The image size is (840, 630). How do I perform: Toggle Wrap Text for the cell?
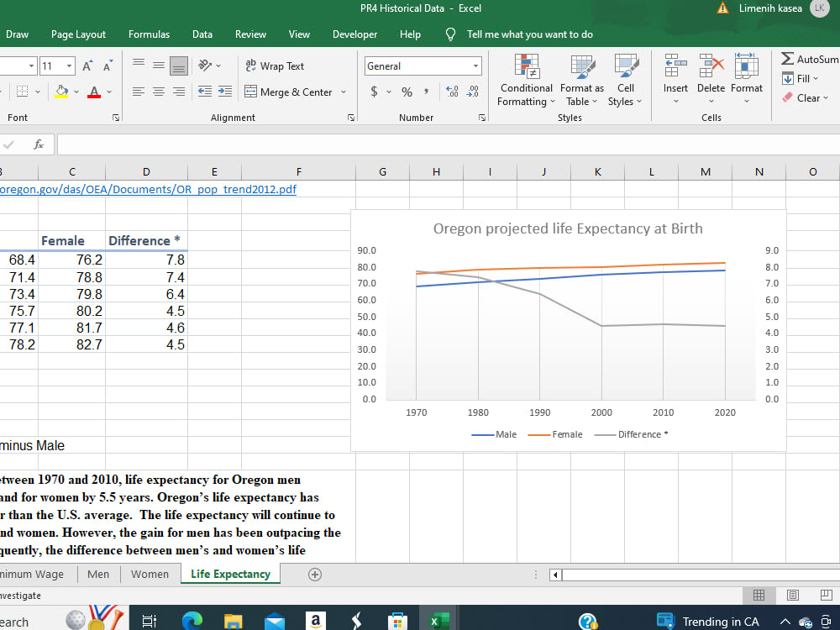tap(274, 66)
